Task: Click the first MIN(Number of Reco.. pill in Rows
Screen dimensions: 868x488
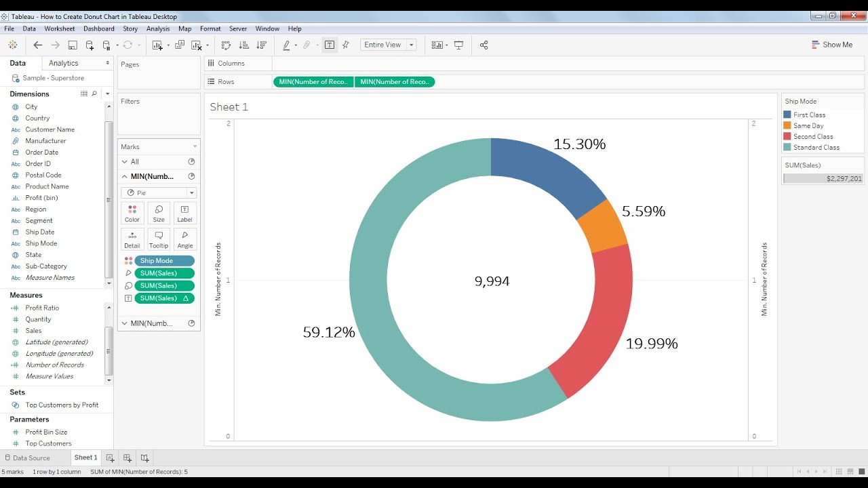Action: (x=313, y=82)
